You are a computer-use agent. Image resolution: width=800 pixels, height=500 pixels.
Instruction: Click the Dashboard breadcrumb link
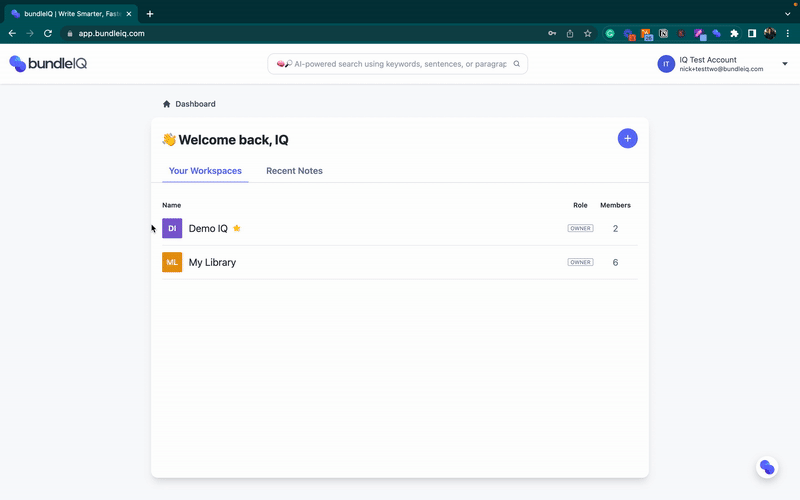195,104
